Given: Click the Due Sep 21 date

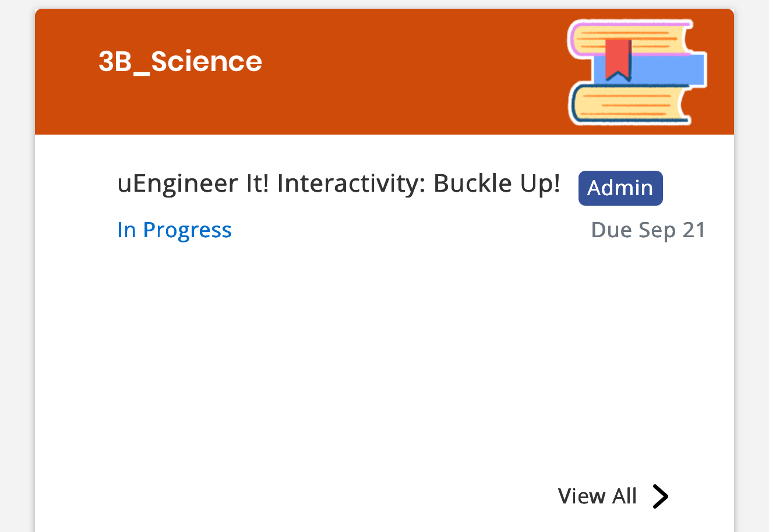Looking at the screenshot, I should point(648,230).
